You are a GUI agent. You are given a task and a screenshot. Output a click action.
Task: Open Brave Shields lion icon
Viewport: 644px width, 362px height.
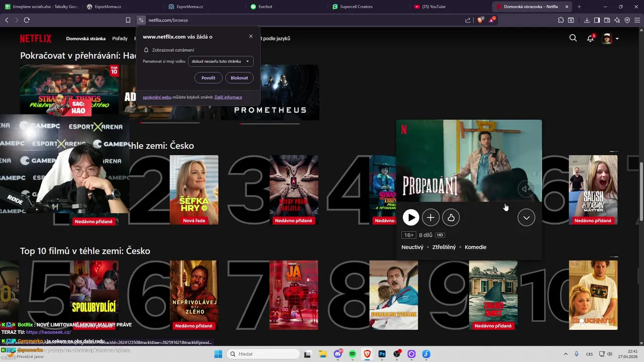pos(480,20)
